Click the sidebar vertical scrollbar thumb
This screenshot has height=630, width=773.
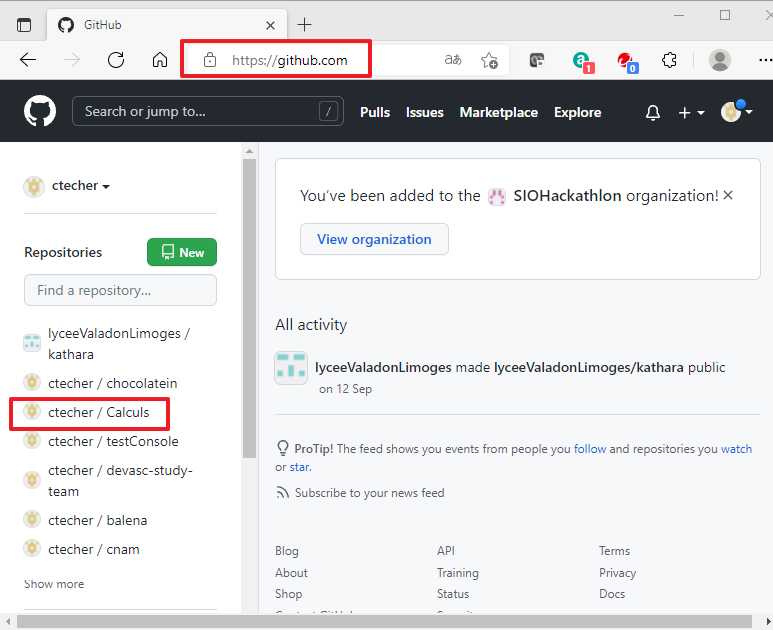[249, 308]
